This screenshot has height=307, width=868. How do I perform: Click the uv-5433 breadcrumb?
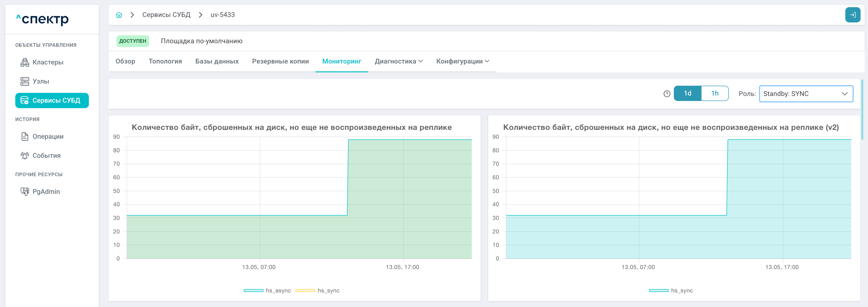click(222, 15)
